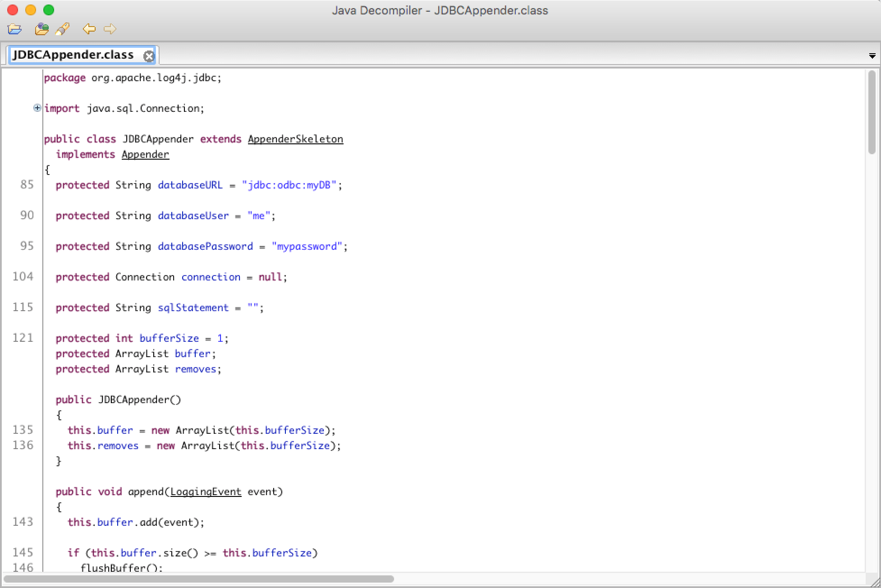
Task: Close the JDBCAppender.class tab
Action: pyautogui.click(x=148, y=56)
